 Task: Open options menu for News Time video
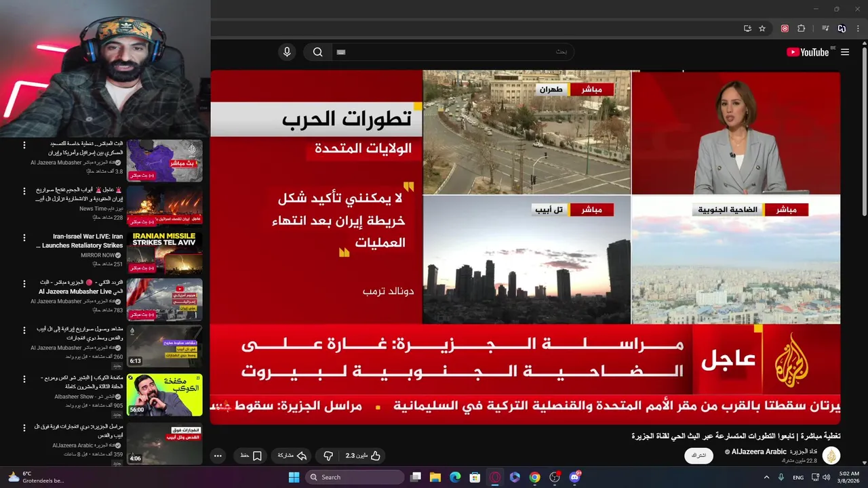tap(24, 191)
